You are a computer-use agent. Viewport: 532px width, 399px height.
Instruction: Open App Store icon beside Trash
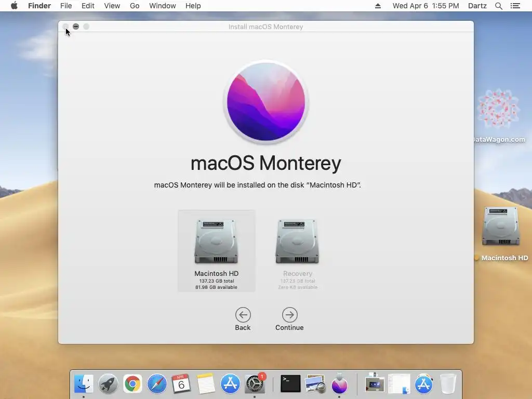coord(424,384)
